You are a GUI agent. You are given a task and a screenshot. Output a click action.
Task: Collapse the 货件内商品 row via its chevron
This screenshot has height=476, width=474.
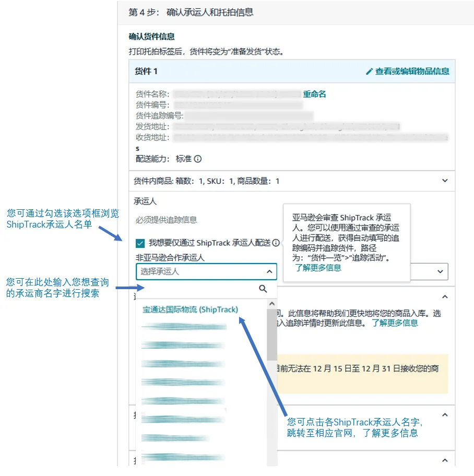click(444, 180)
